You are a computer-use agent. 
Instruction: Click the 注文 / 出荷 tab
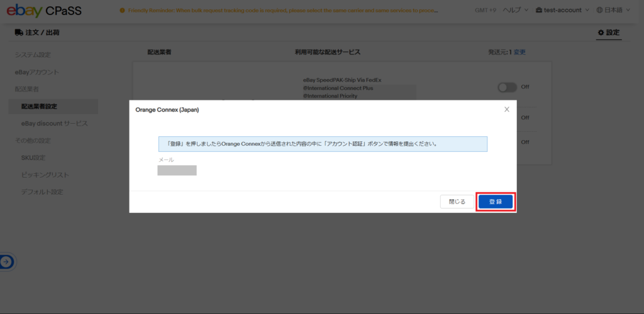coord(37,33)
